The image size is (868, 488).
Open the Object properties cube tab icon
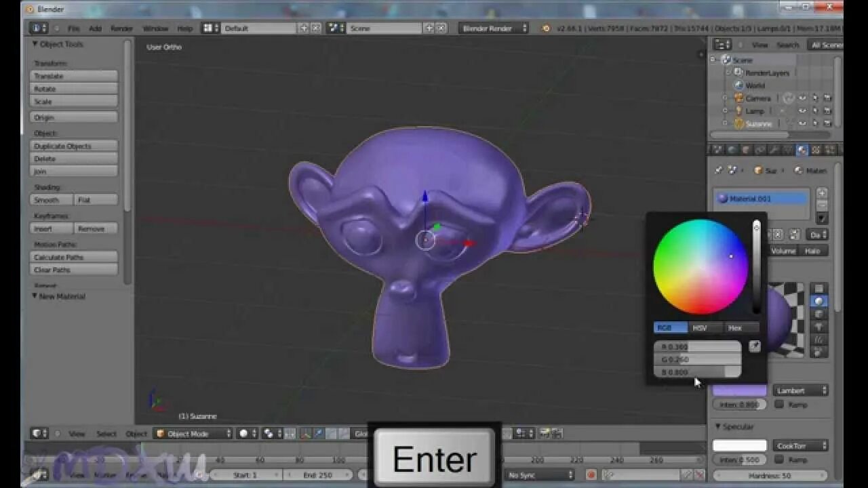coord(746,150)
